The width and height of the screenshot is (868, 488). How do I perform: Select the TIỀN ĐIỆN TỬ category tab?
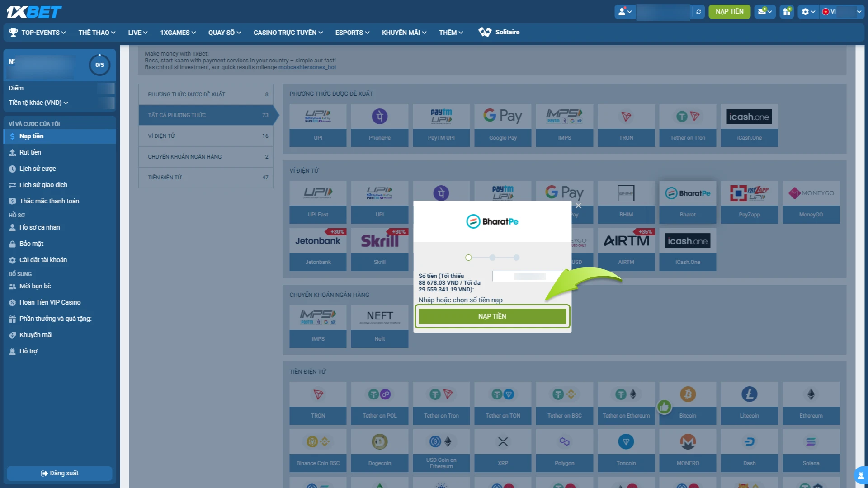coord(206,178)
